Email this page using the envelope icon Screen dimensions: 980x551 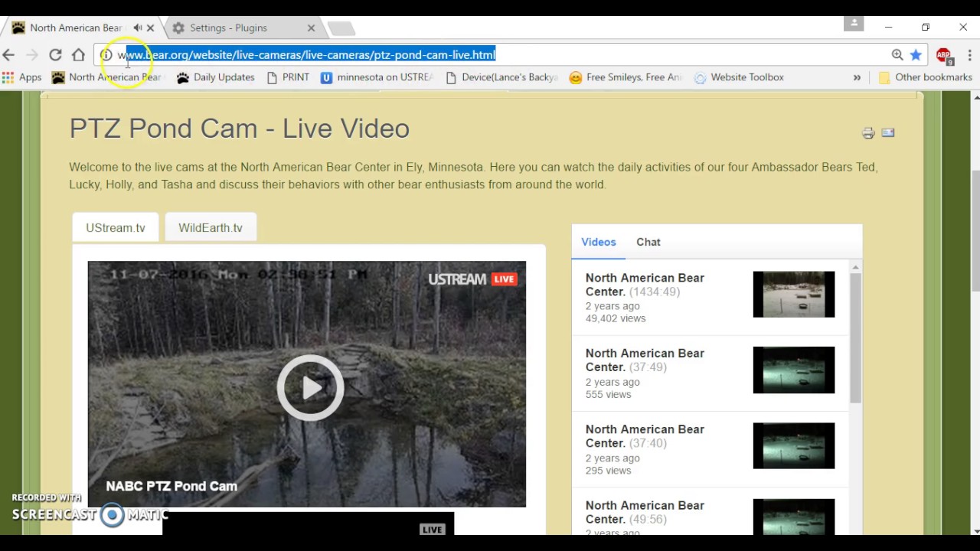tap(888, 132)
